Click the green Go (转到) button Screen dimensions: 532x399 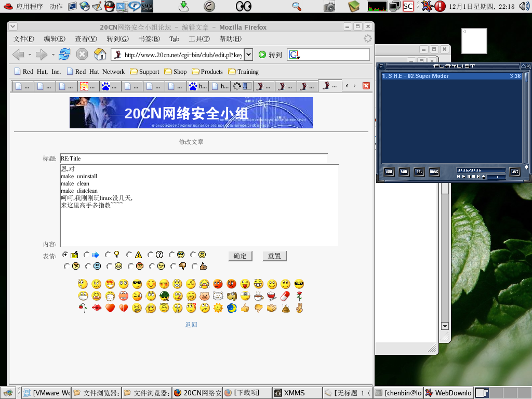[270, 55]
